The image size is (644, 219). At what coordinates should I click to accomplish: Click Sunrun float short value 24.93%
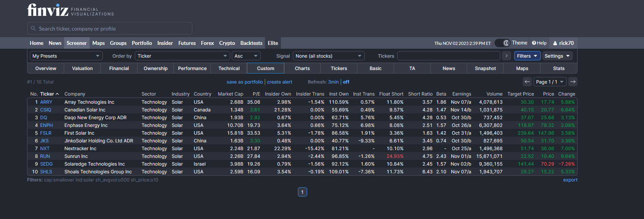click(x=395, y=156)
